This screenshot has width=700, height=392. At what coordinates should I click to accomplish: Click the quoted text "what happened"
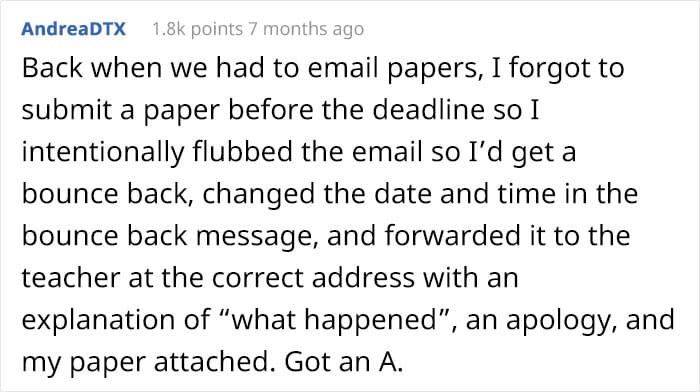(x=334, y=321)
